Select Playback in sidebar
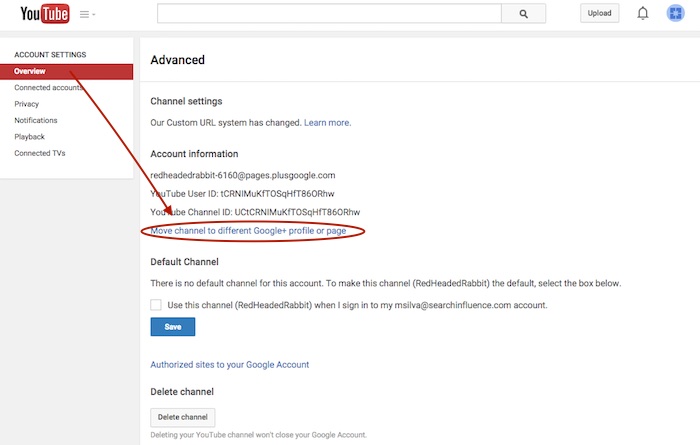 [30, 137]
